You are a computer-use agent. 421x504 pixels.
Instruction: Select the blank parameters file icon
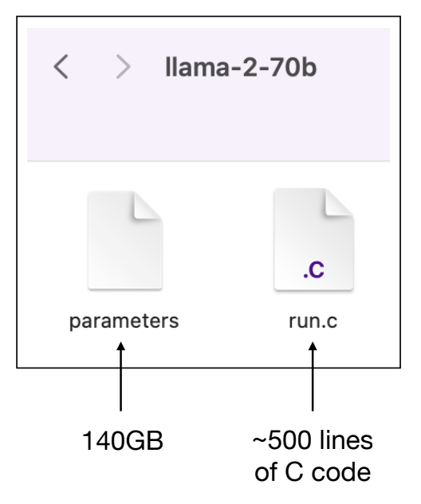125,240
